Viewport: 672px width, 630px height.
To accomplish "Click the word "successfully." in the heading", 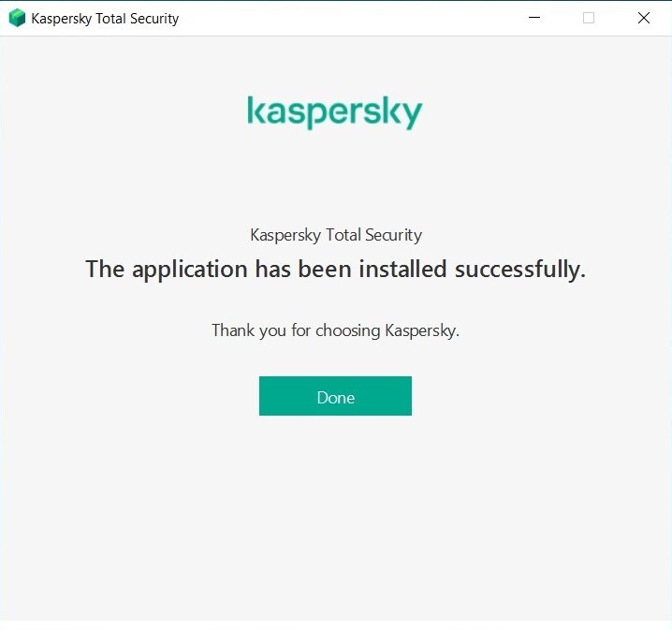I will point(520,270).
